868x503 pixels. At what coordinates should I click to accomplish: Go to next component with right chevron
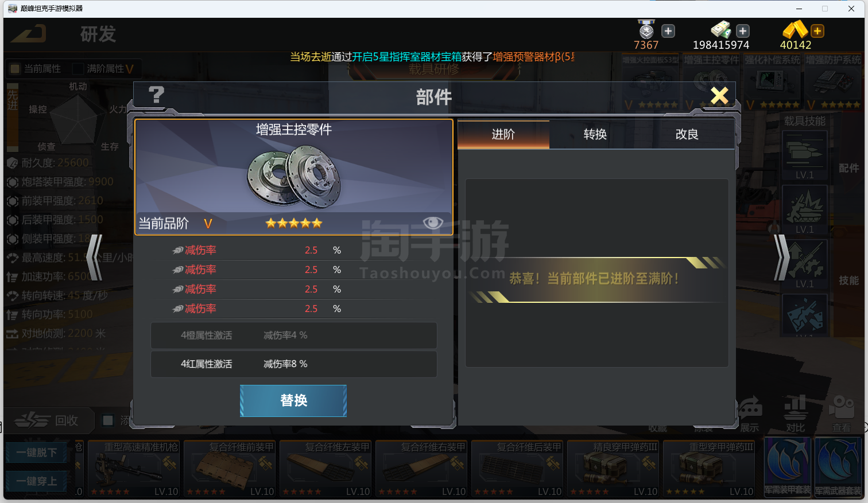tap(781, 258)
